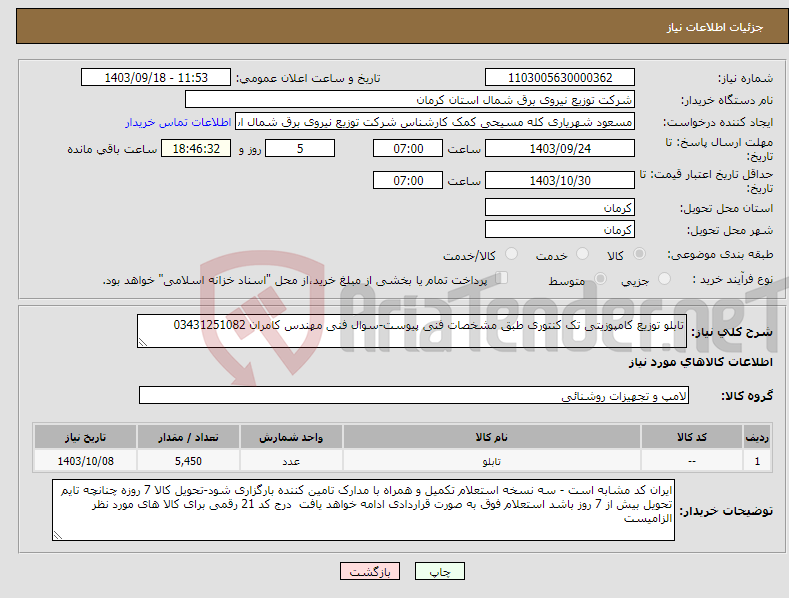
Task: Select the کالا/خدمت radio button
Action: (x=511, y=254)
